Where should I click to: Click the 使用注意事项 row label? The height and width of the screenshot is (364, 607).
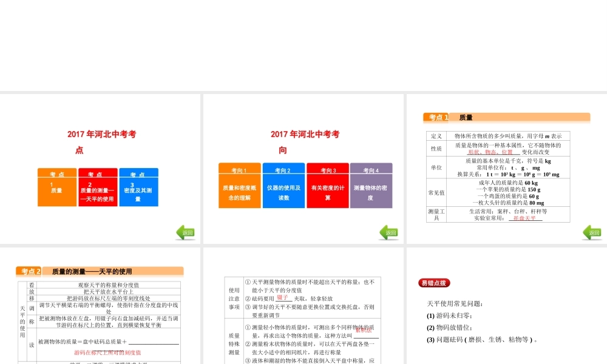pyautogui.click(x=234, y=298)
